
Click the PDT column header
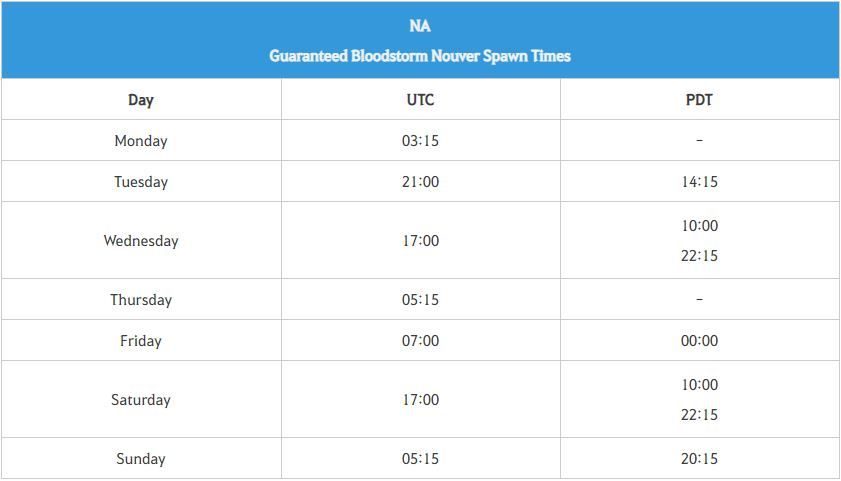699,100
